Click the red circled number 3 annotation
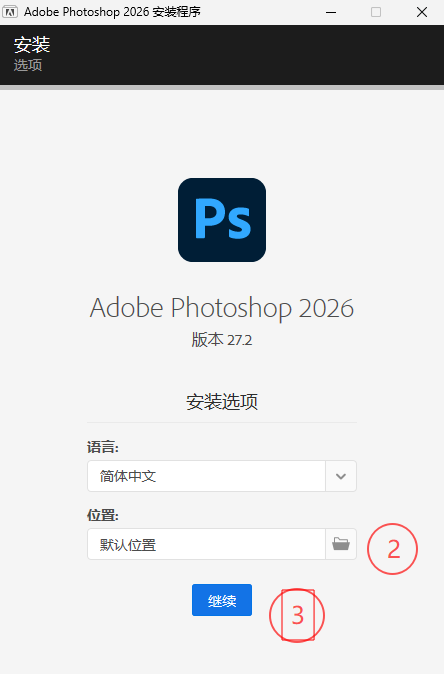Image resolution: width=444 pixels, height=674 pixels. click(297, 615)
